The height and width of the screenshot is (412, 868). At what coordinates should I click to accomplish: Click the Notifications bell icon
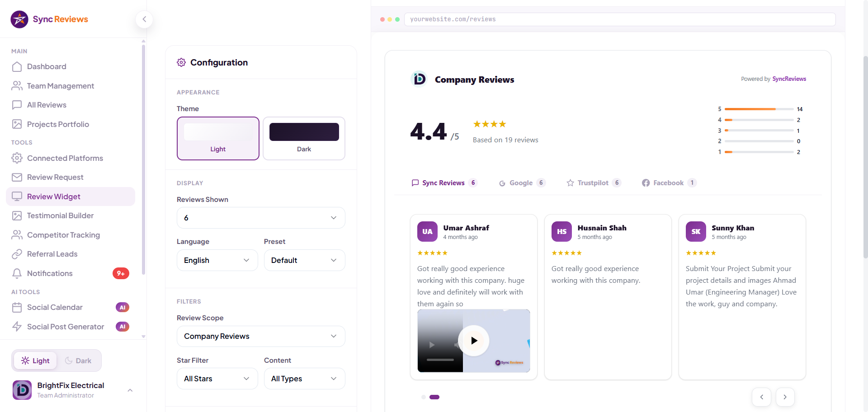[x=17, y=273]
